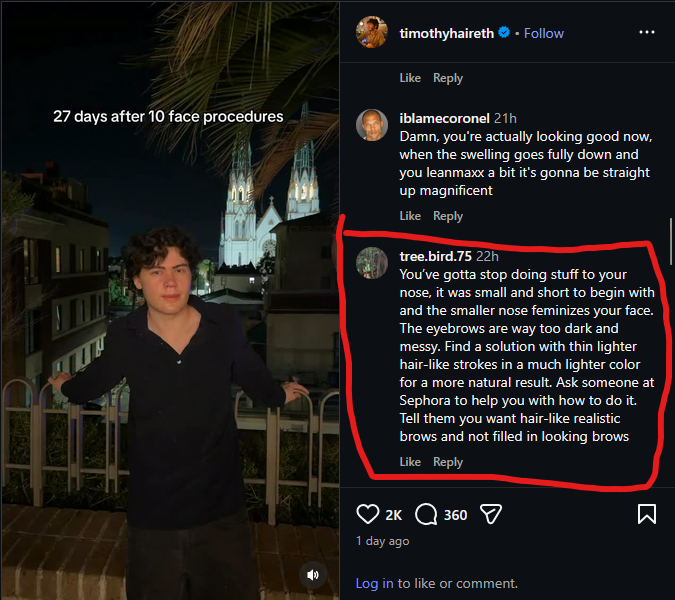The image size is (675, 600).
Task: Click the comments panel scrollbar
Action: click(670, 241)
